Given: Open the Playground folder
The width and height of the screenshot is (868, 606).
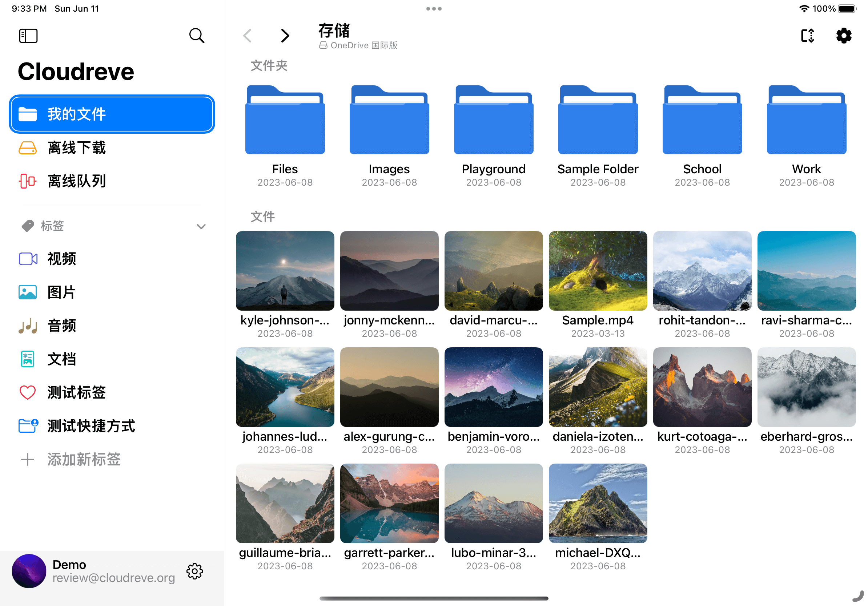Looking at the screenshot, I should click(x=494, y=120).
